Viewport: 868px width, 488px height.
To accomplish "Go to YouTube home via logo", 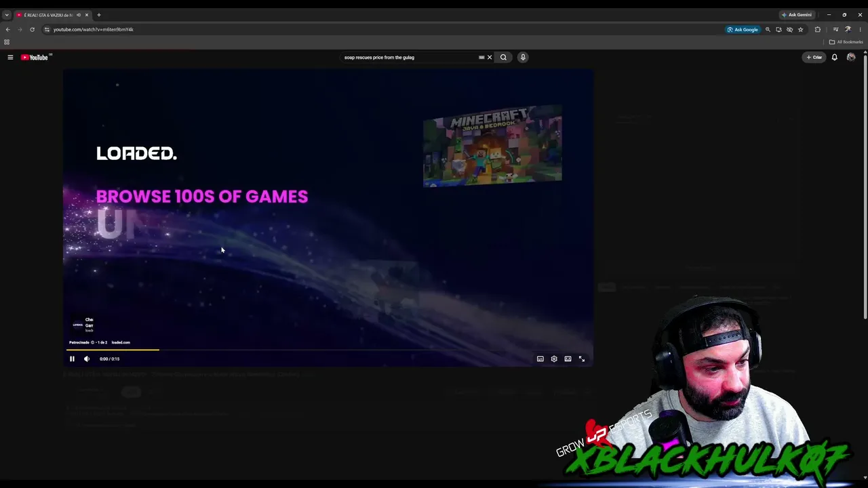I will point(35,57).
